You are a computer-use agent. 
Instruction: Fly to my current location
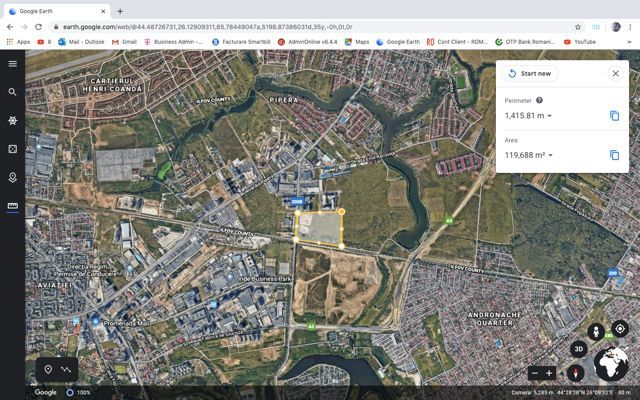[x=620, y=329]
